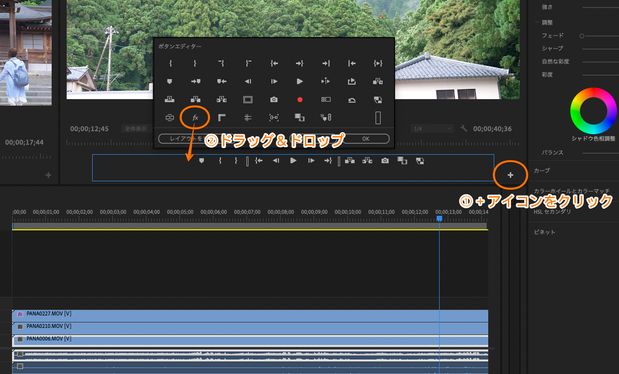Click the blue timeline playhead marker
The width and height of the screenshot is (619, 374).
439,218
